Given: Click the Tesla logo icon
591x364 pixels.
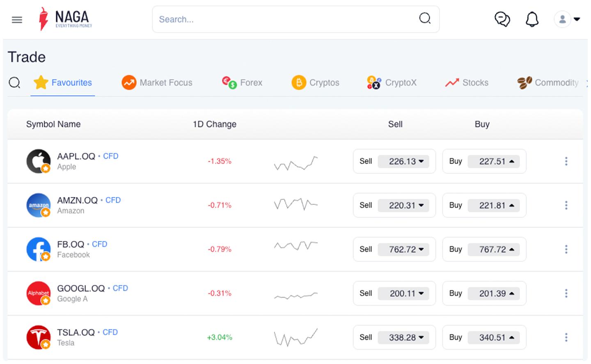Looking at the screenshot, I should [39, 337].
